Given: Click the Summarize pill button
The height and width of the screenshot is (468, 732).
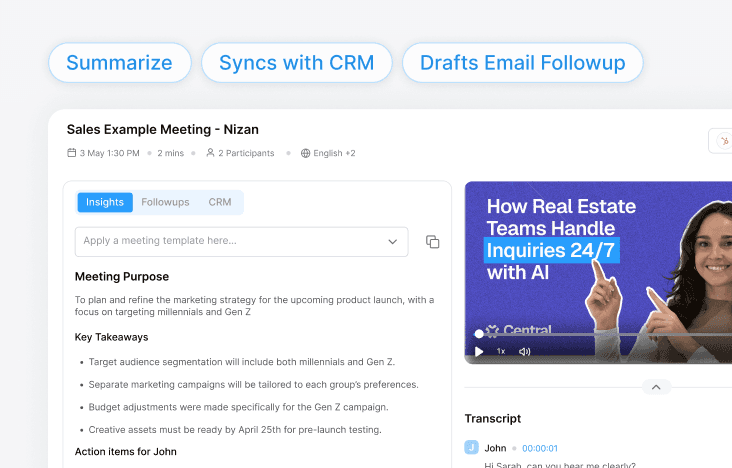Looking at the screenshot, I should (x=120, y=63).
